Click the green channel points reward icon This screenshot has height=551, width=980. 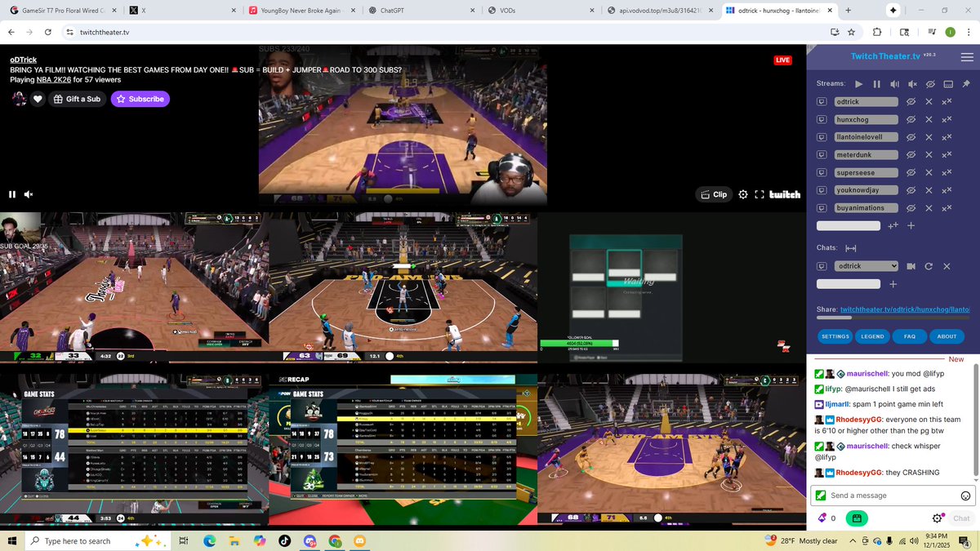click(x=856, y=518)
